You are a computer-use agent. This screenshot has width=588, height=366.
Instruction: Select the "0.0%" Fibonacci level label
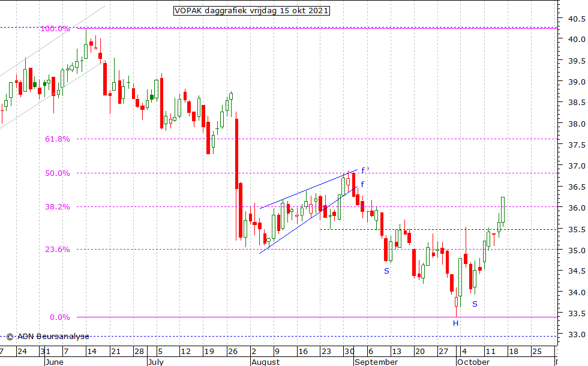60,317
